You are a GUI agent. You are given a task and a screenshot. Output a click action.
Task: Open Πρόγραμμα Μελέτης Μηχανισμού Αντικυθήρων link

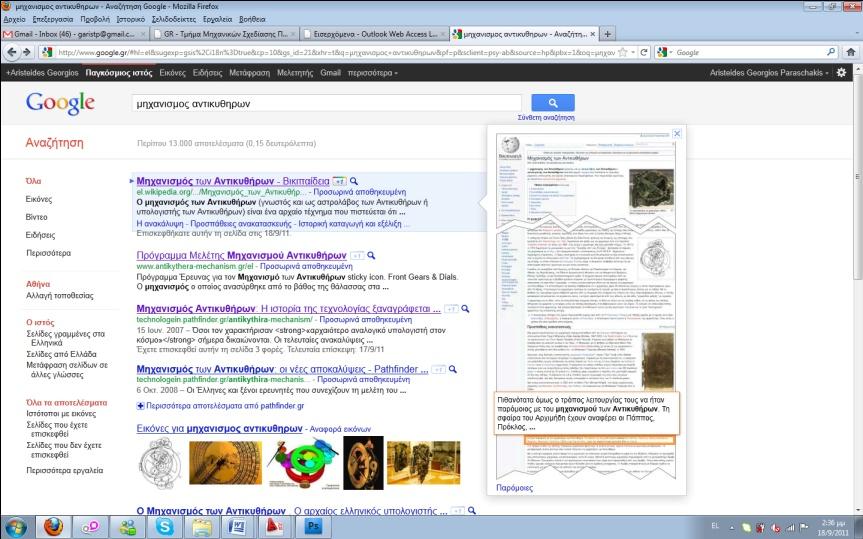click(242, 255)
